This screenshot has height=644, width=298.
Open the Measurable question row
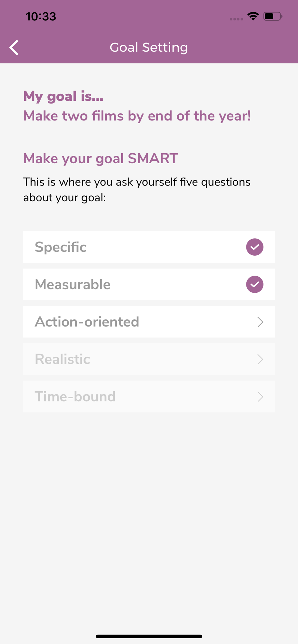[x=149, y=284]
